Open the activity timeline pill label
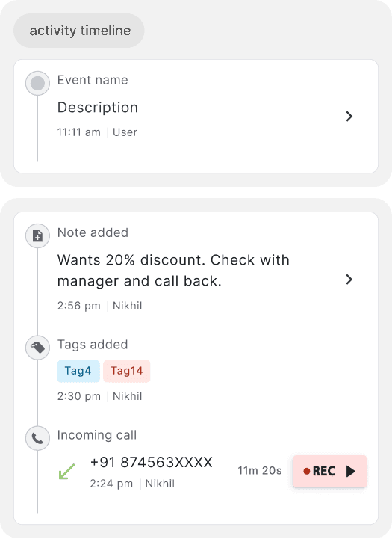Image resolution: width=392 pixels, height=539 pixels. pyautogui.click(x=79, y=31)
